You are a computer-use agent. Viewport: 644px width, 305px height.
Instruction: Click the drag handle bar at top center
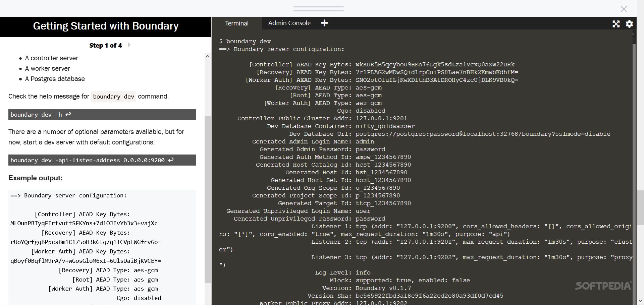(x=319, y=8)
